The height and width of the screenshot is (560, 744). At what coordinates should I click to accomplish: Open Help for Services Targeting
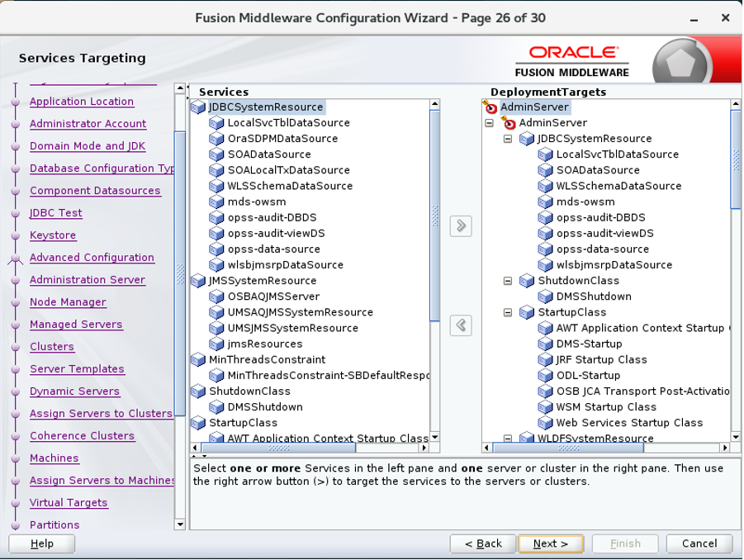42,543
